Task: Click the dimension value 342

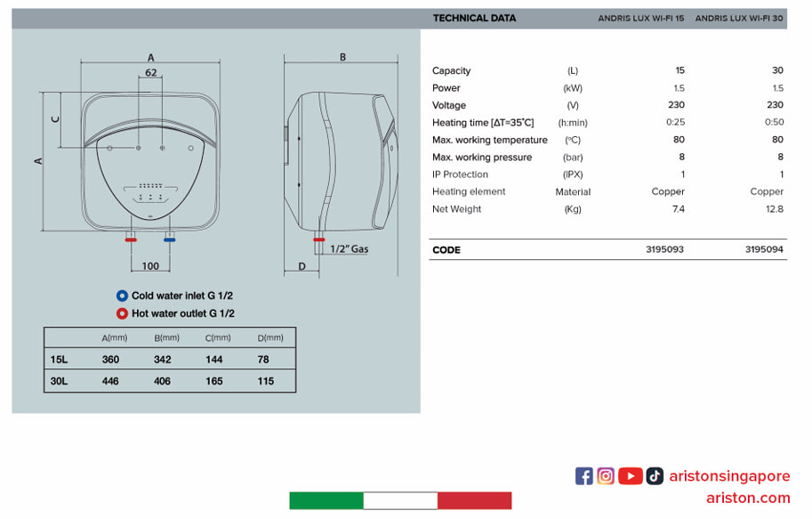Action: [x=163, y=360]
